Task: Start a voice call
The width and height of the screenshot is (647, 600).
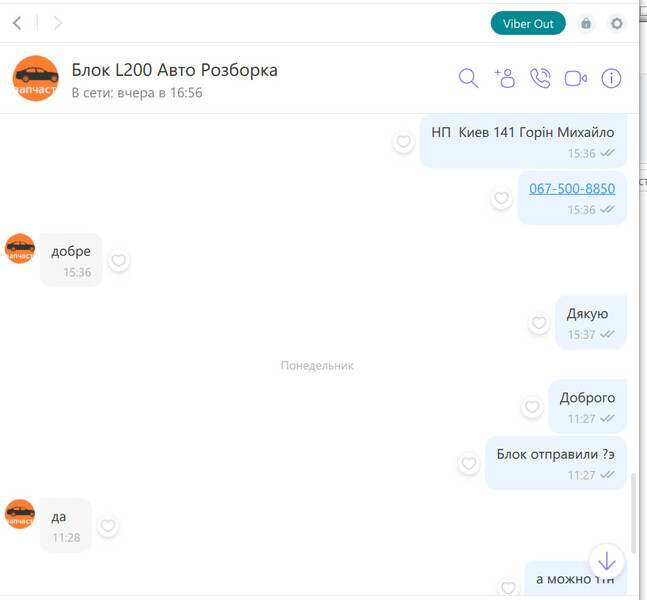Action: pyautogui.click(x=540, y=78)
